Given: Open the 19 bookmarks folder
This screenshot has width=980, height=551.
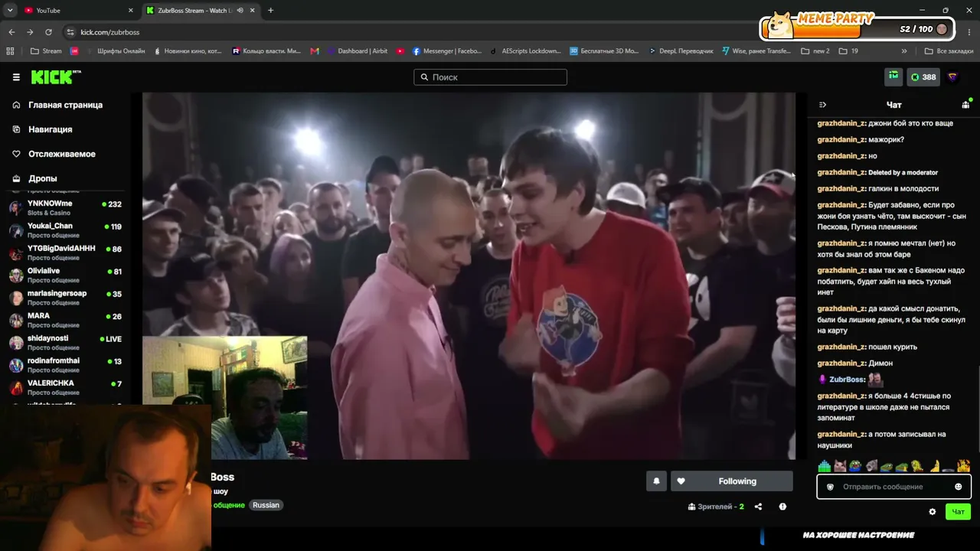Looking at the screenshot, I should click(848, 51).
